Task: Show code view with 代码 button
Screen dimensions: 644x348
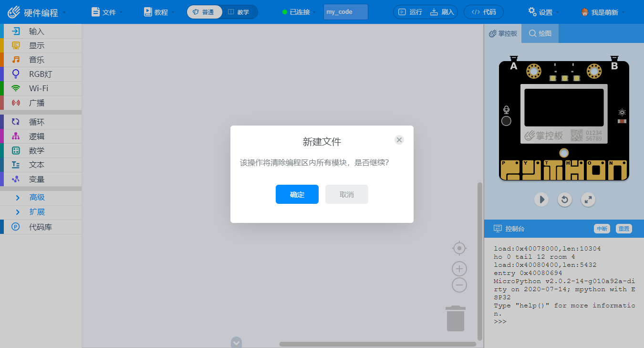Action: point(483,12)
